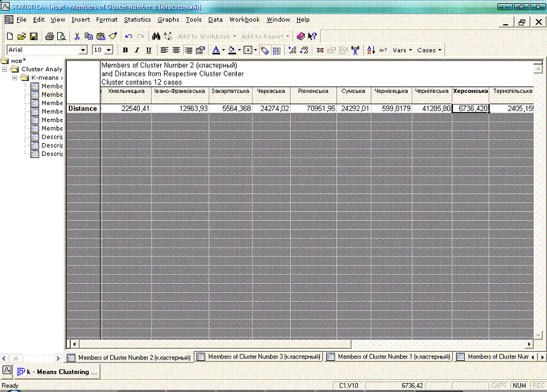547x392 pixels.
Task: Open the STATISTICA Help book icon
Action: (301, 36)
